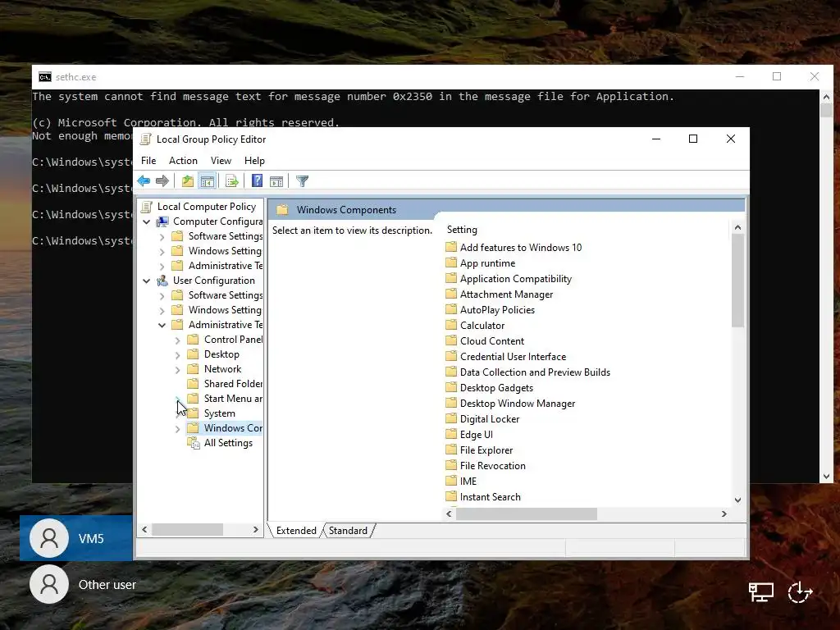Screen dimensions: 840x630
Task: Click the network sign-in icon on lock screen
Action: [x=761, y=592]
